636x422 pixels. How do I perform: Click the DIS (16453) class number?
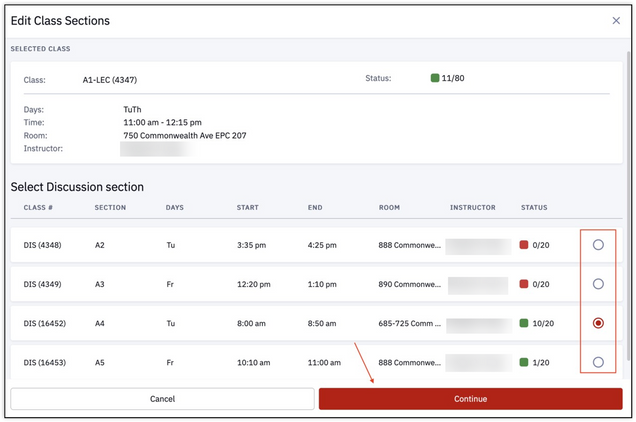pyautogui.click(x=45, y=362)
